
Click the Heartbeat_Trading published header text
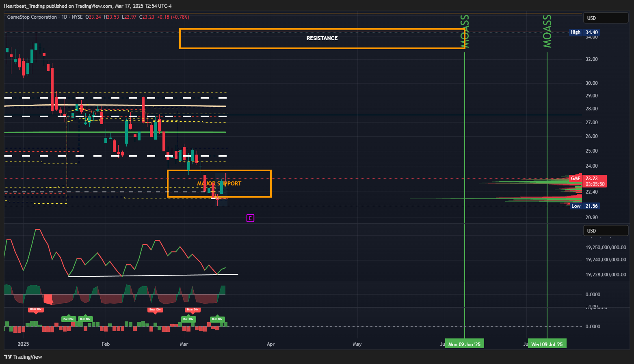click(x=88, y=6)
